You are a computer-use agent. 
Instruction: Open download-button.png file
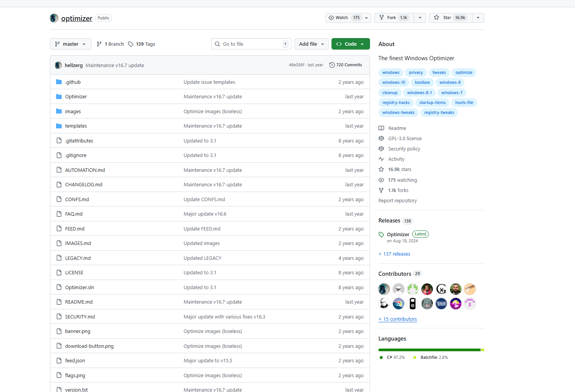pyautogui.click(x=90, y=346)
